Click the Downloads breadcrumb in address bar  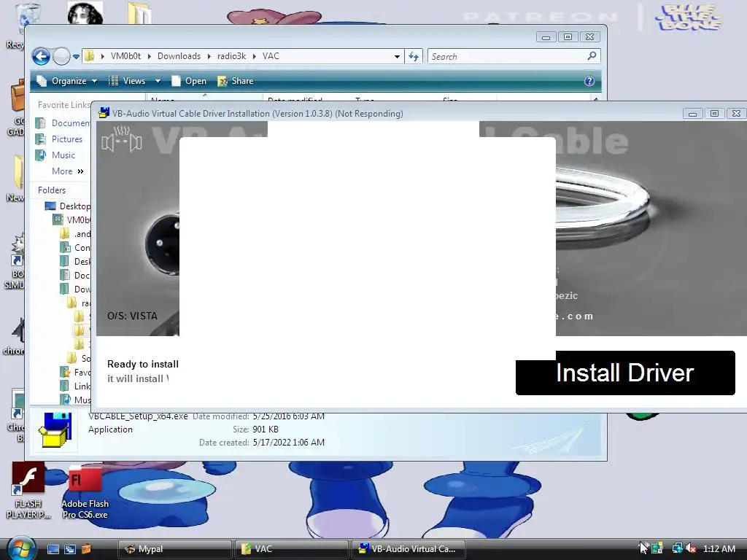pyautogui.click(x=179, y=56)
